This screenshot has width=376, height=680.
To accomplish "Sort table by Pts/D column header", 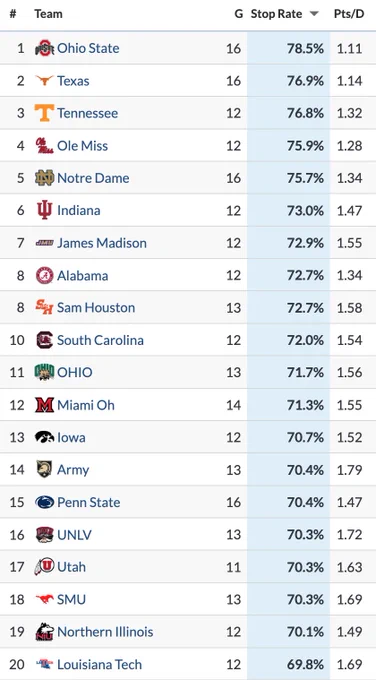I will coord(349,14).
